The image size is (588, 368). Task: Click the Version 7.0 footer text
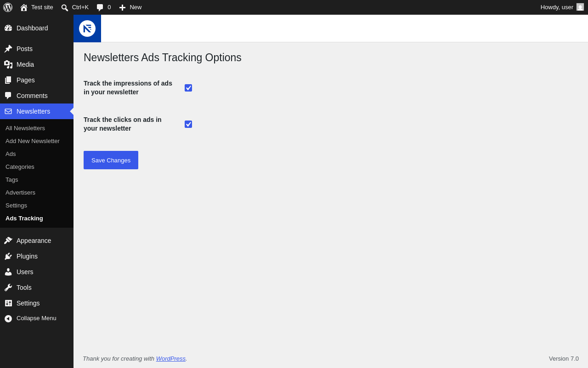[x=564, y=358]
